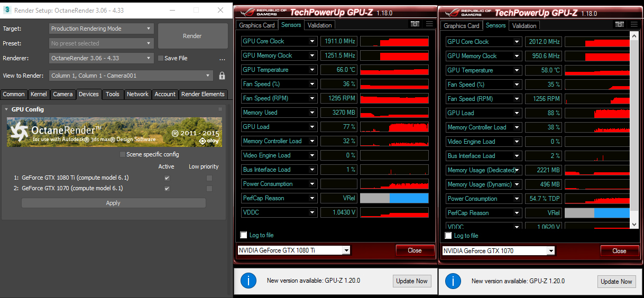Toggle Log to file in the GTX 1070 window
644x298 pixels.
point(448,236)
